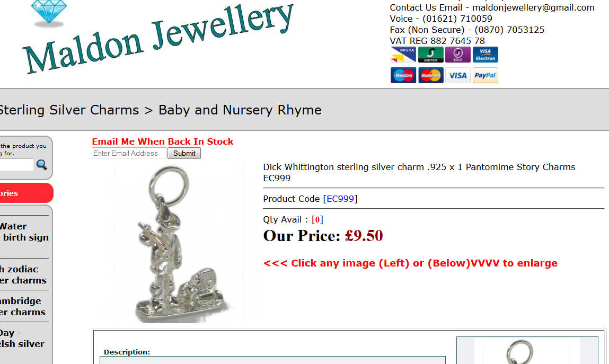Enlarge the Dick Whittington charm image

(179, 243)
